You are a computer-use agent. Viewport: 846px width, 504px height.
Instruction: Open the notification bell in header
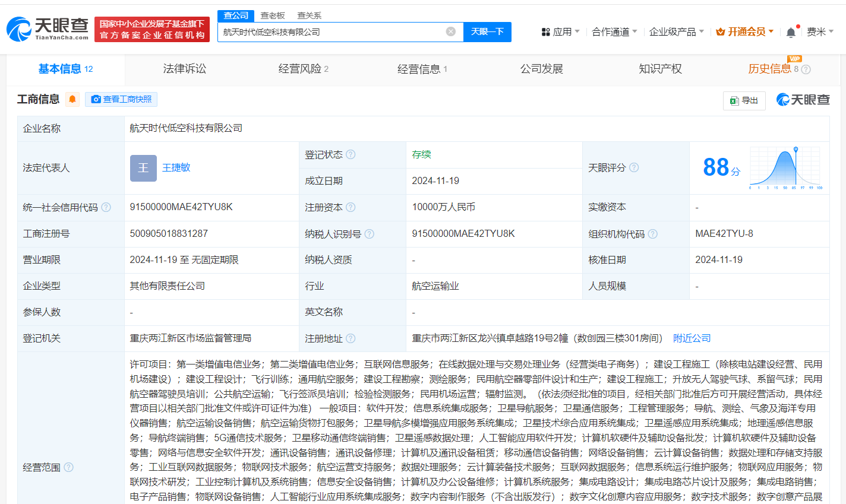point(791,32)
